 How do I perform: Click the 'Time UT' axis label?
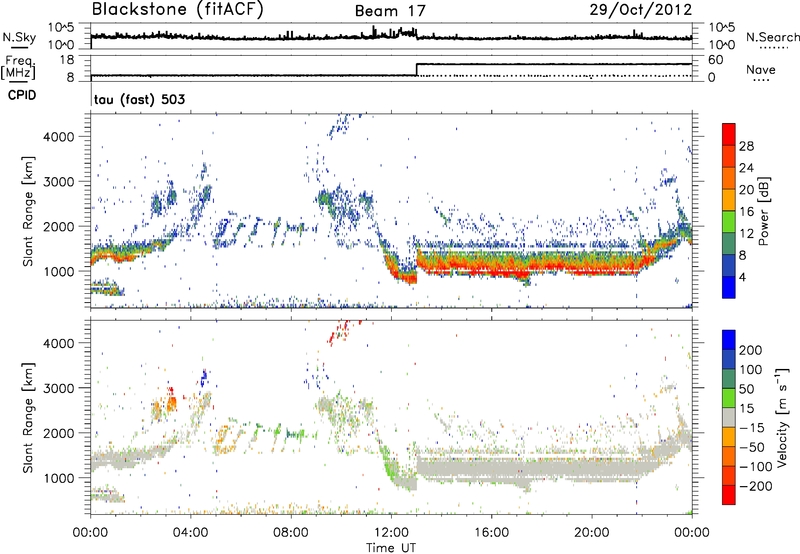tap(391, 548)
